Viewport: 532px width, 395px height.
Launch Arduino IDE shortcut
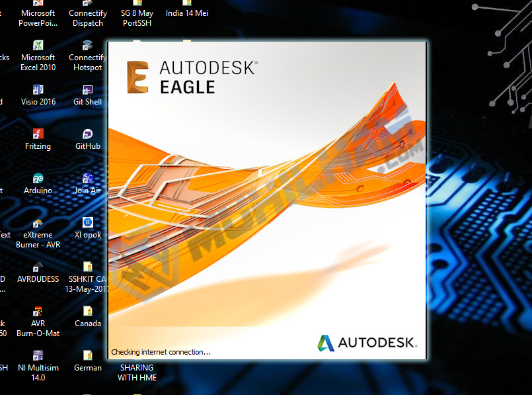coord(38,184)
